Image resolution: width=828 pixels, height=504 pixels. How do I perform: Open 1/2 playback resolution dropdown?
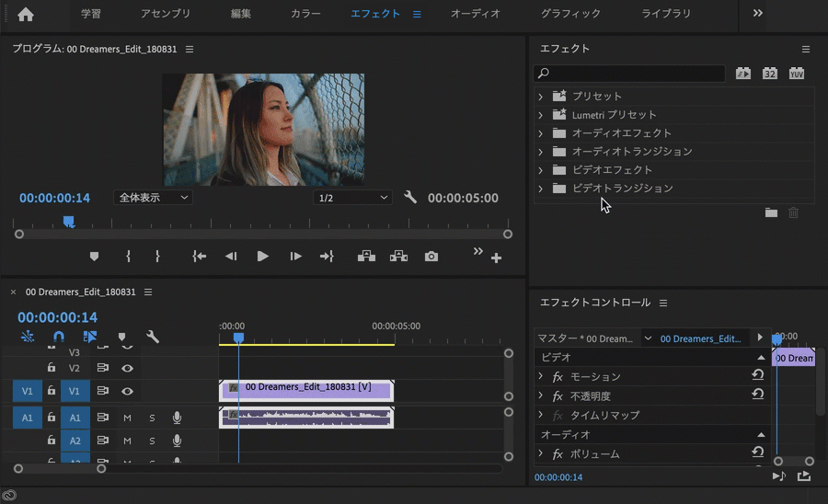click(352, 198)
